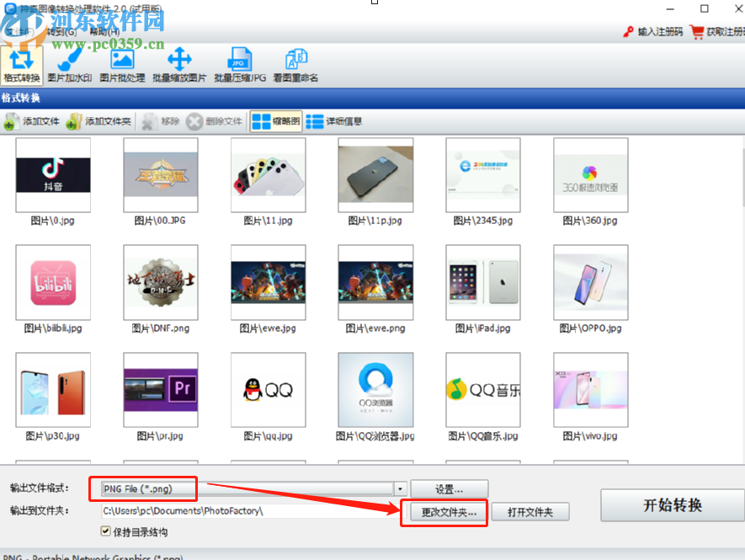Switch to 详细信息 details view

334,122
